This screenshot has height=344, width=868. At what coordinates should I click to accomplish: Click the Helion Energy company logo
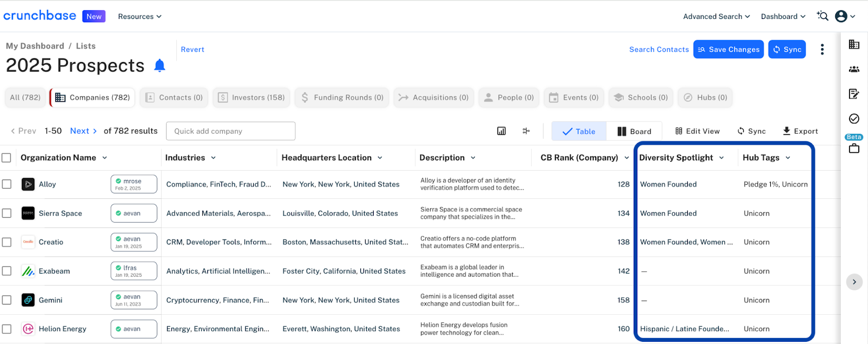(x=28, y=329)
